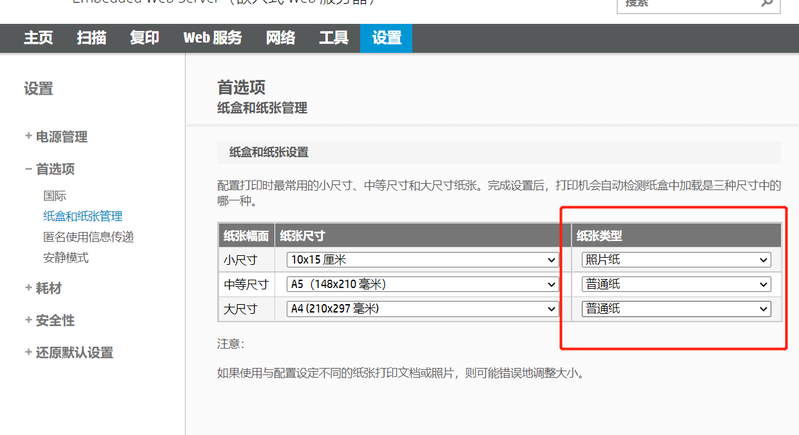
Task: Open the 安静模式 settings link
Action: click(66, 257)
